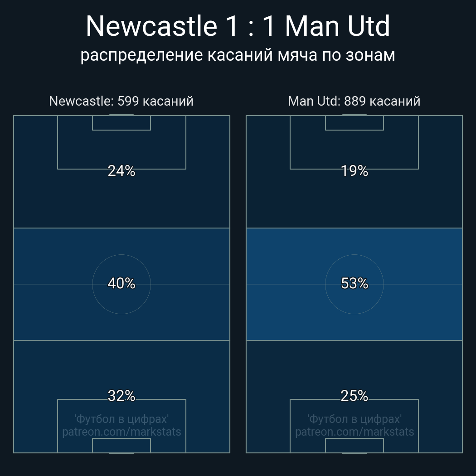Click the bottom goal box on Man Utd's pitch

354,446
